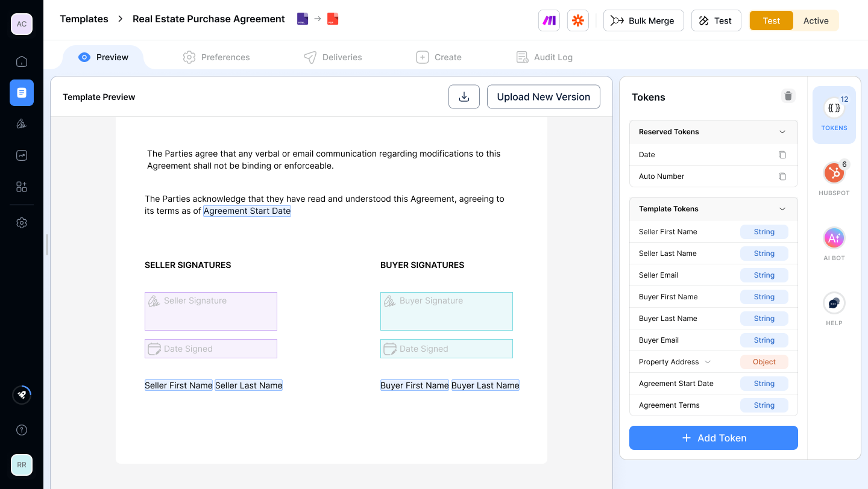The width and height of the screenshot is (868, 489).
Task: Click the Make integration icon
Action: click(549, 20)
